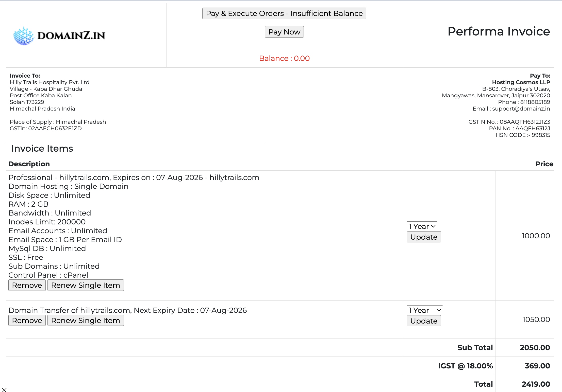562x392 pixels.
Task: Close the overlay with the X icon
Action: point(4,390)
